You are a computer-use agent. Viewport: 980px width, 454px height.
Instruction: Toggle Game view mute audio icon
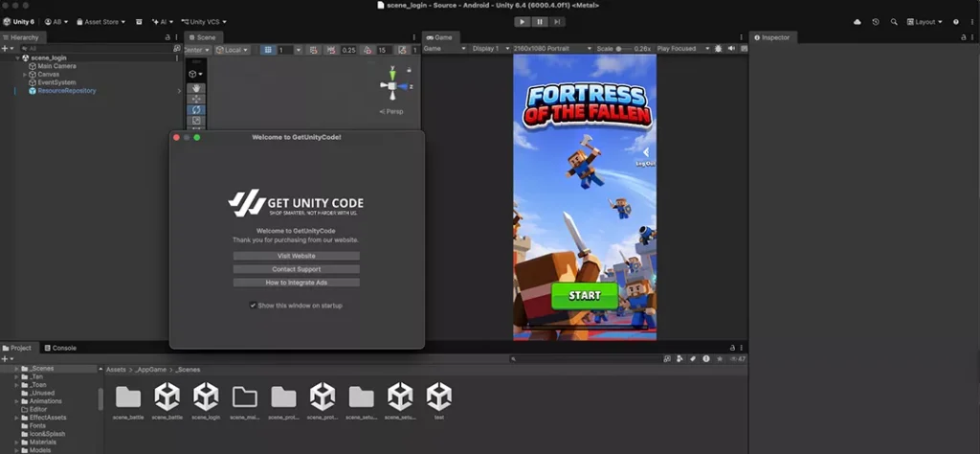pyautogui.click(x=730, y=48)
